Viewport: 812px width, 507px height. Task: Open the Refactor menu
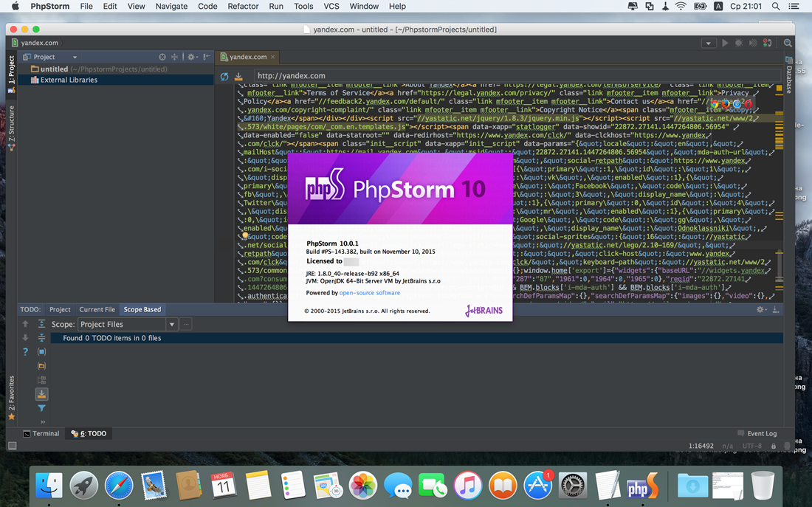pyautogui.click(x=243, y=6)
